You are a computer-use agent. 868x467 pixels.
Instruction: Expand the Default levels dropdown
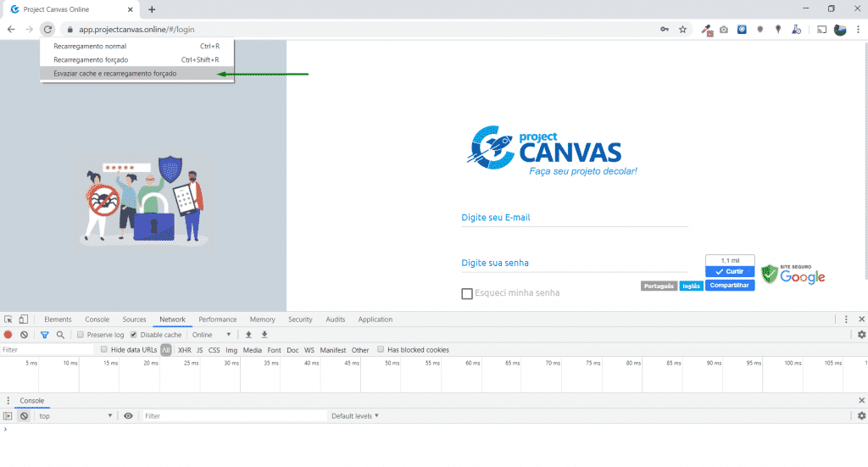(x=355, y=416)
